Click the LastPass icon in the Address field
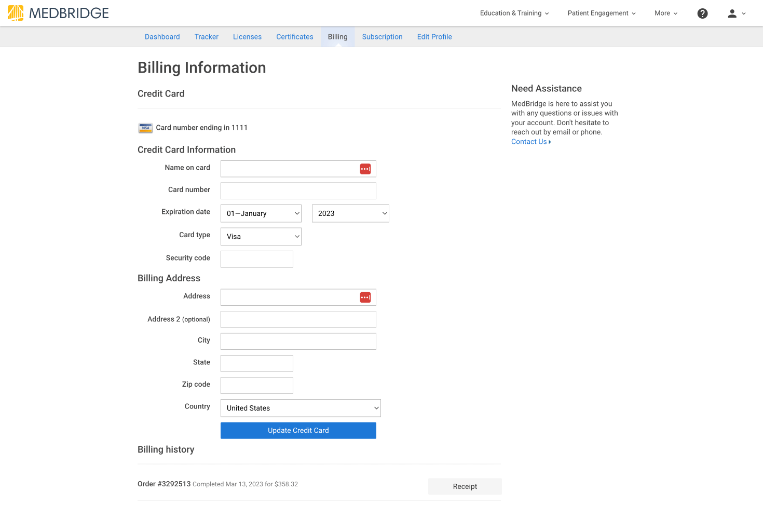 tap(365, 297)
